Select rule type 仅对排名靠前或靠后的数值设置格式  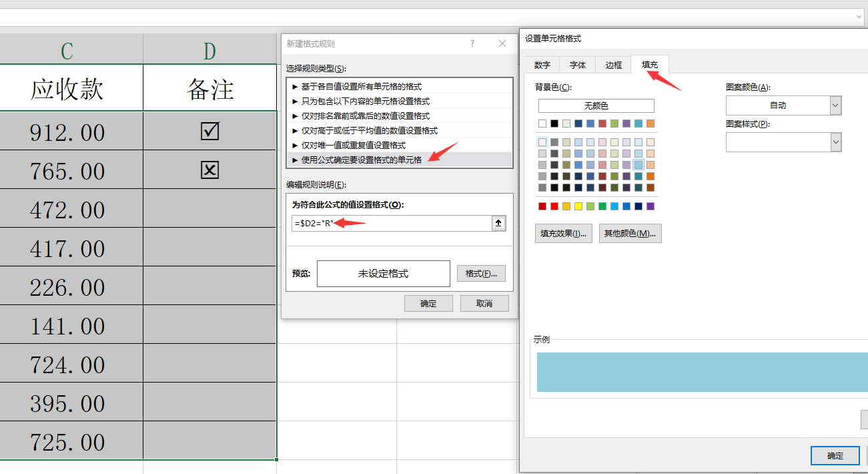(x=399, y=115)
